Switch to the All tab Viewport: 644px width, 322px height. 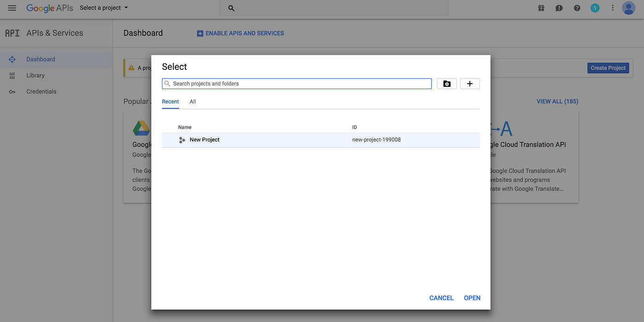[193, 102]
